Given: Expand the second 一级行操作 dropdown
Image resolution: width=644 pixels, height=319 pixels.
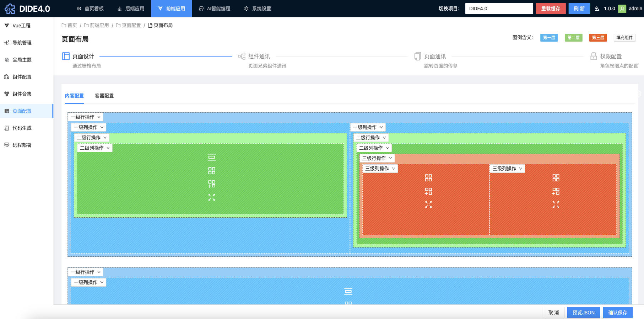Looking at the screenshot, I should pos(86,272).
